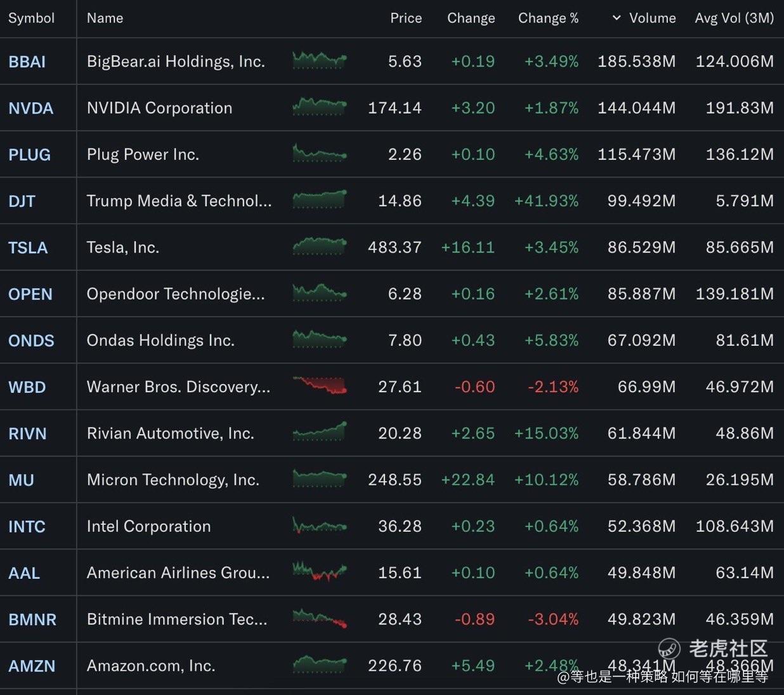
Task: Select the 108.643M average volume for INTC
Action: [x=735, y=526]
